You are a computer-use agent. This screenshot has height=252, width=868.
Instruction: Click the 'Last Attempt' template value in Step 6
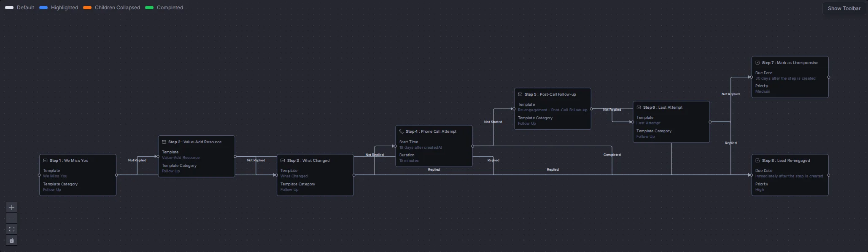pos(648,123)
